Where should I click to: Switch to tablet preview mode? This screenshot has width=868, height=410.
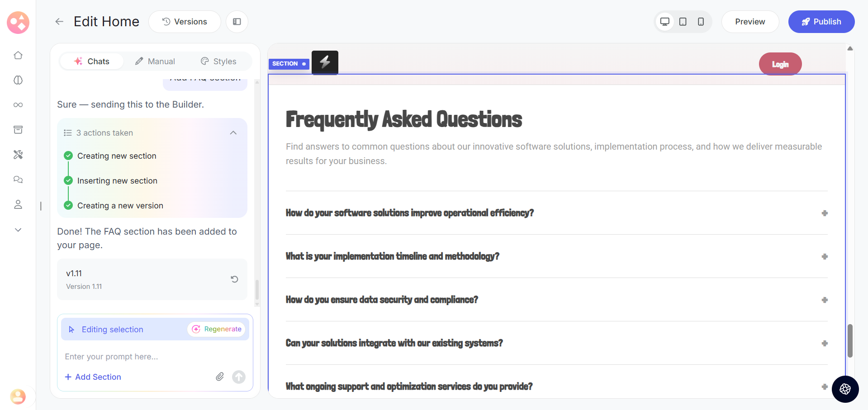[683, 22]
